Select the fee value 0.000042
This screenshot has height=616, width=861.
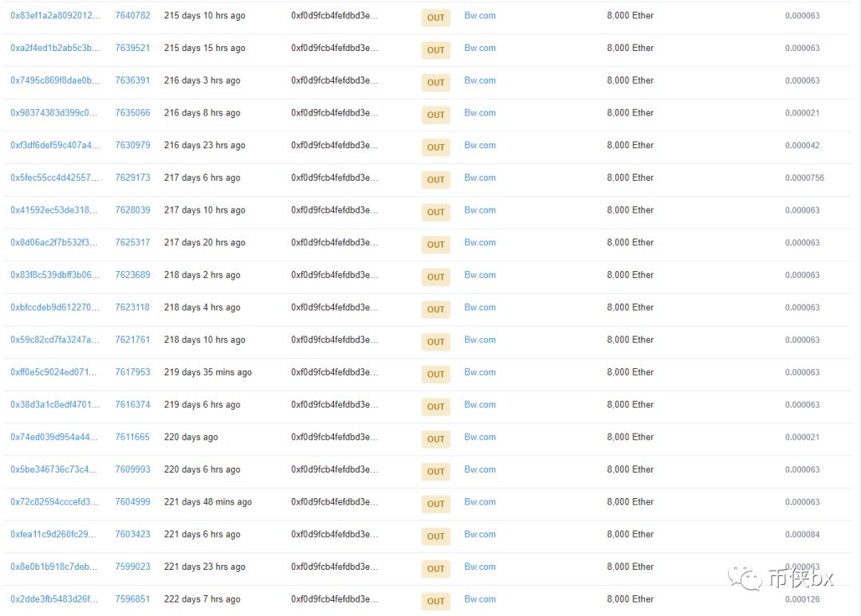click(802, 145)
